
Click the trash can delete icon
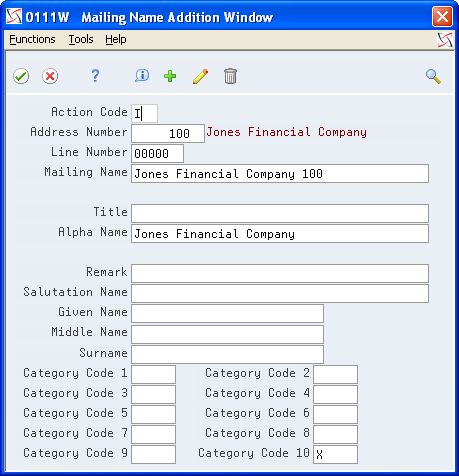[230, 76]
